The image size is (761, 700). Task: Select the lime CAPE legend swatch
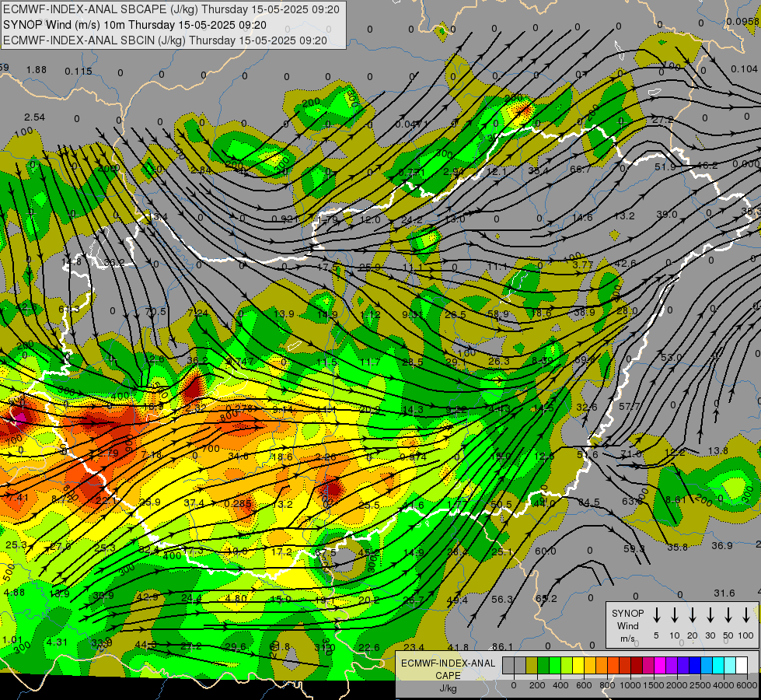tap(567, 665)
